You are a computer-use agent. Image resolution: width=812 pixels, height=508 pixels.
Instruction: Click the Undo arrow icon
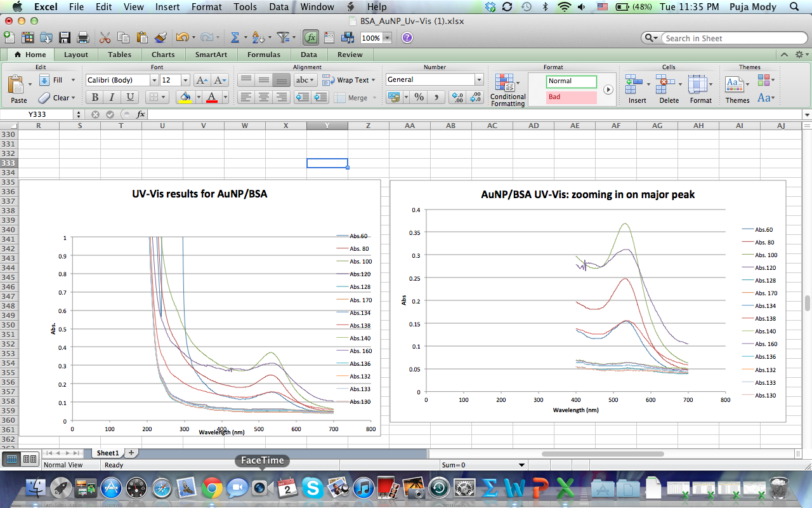pos(181,38)
